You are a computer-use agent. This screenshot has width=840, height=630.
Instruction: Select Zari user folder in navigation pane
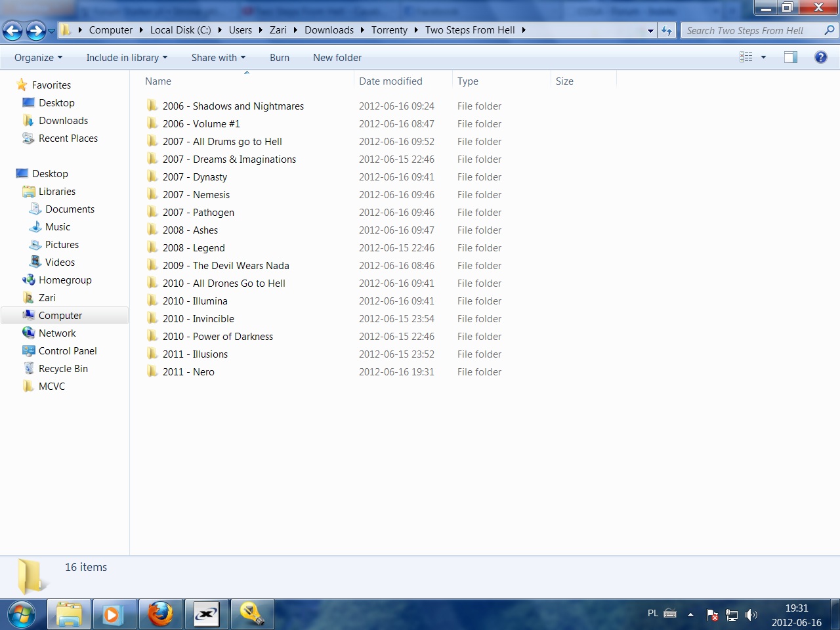[47, 298]
